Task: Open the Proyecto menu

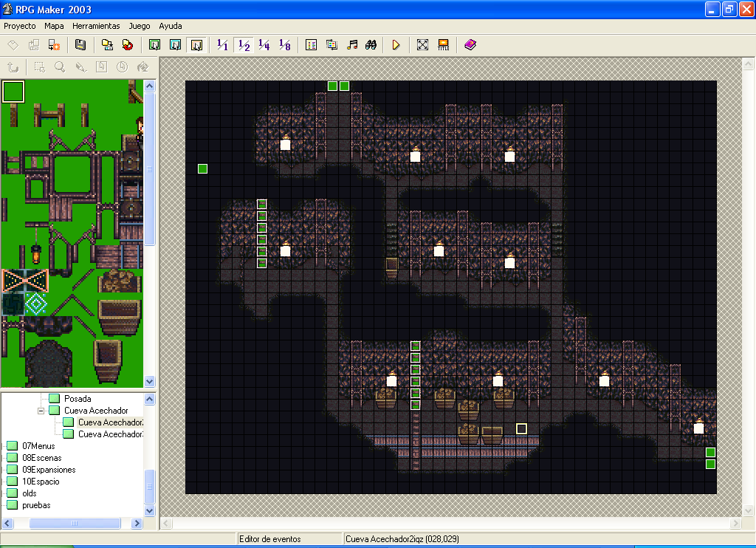Action: click(x=20, y=26)
